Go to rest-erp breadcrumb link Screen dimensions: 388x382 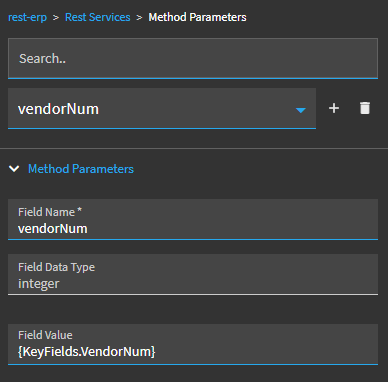coord(27,17)
